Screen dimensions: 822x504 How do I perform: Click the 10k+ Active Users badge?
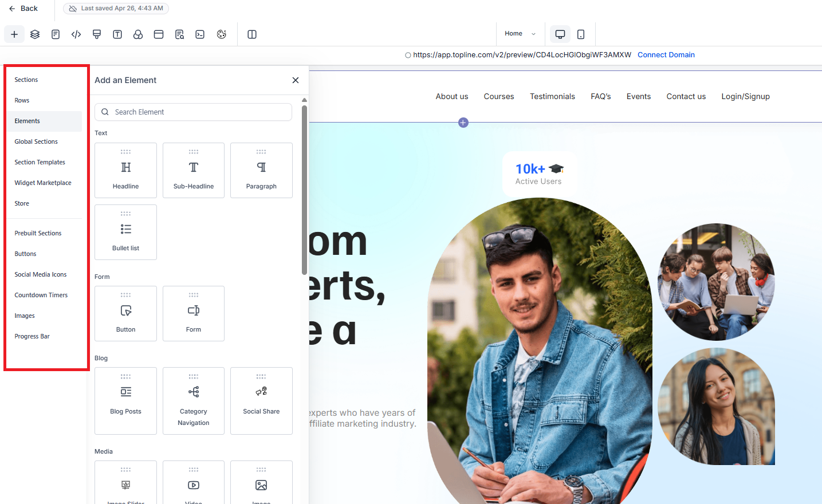(540, 174)
